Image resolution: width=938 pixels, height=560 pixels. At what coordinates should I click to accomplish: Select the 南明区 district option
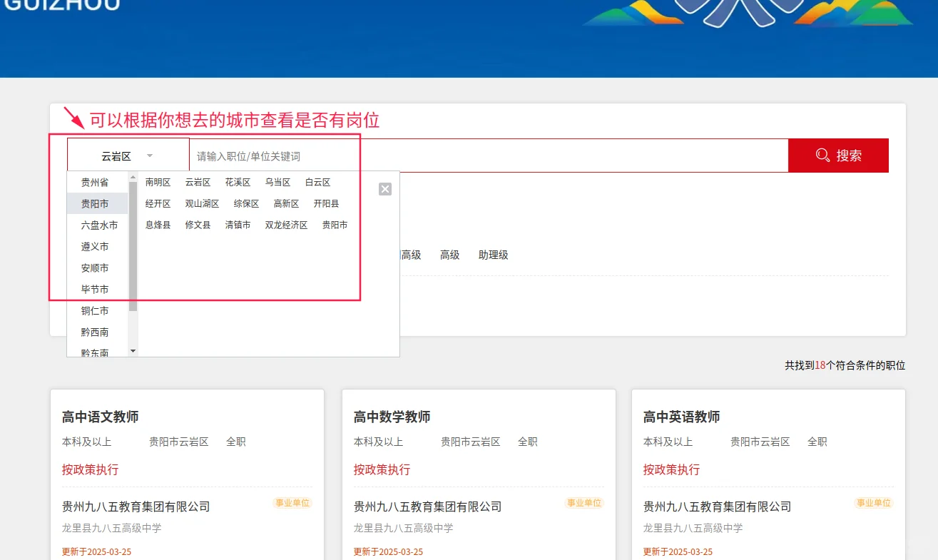[158, 182]
